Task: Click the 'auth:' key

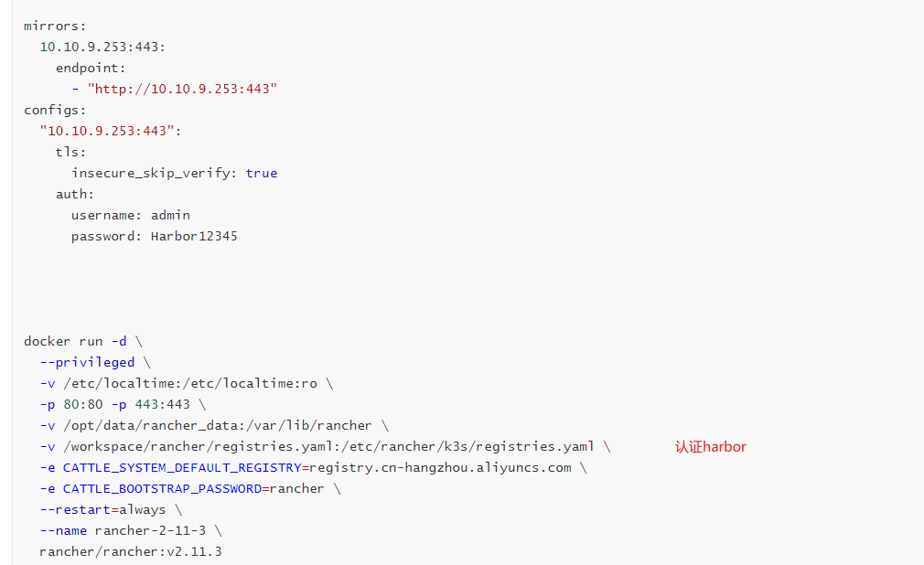Action: 75,194
